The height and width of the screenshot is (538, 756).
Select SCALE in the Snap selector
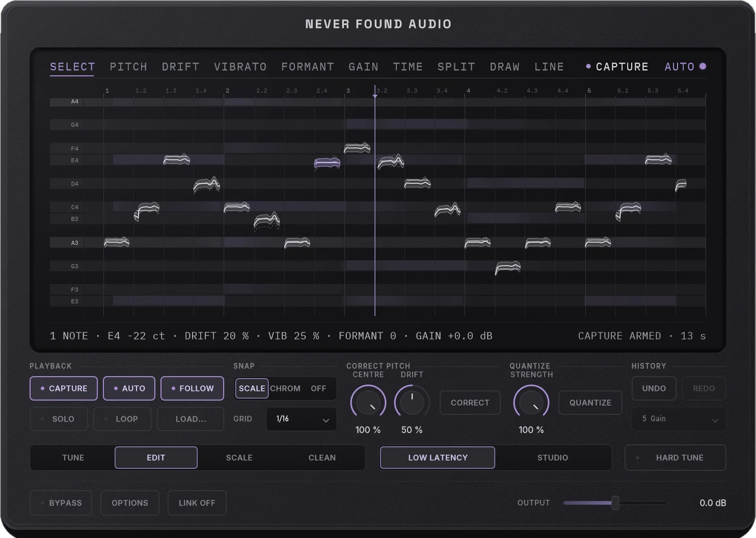252,388
